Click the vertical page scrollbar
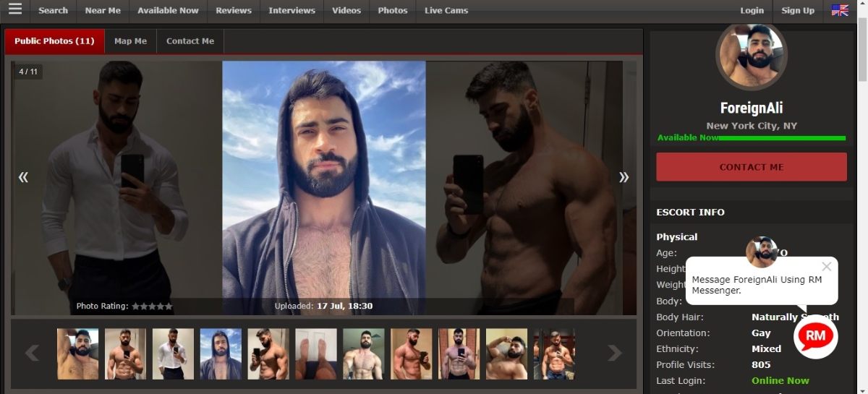868x394 pixels. [862, 197]
